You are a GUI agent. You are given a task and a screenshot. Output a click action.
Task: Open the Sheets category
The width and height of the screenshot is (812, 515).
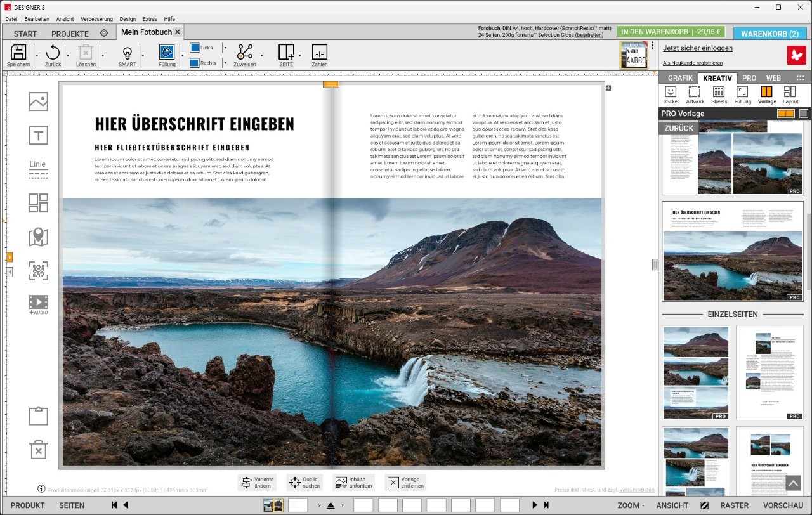719,95
